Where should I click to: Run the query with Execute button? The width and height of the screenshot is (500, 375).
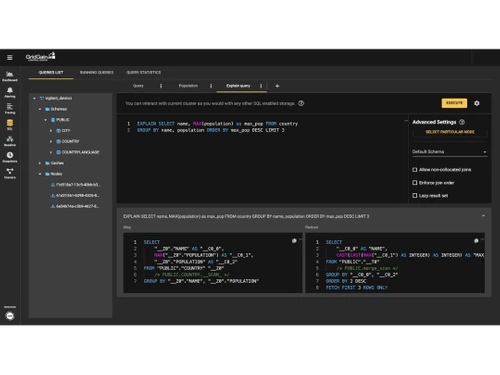[x=454, y=103]
